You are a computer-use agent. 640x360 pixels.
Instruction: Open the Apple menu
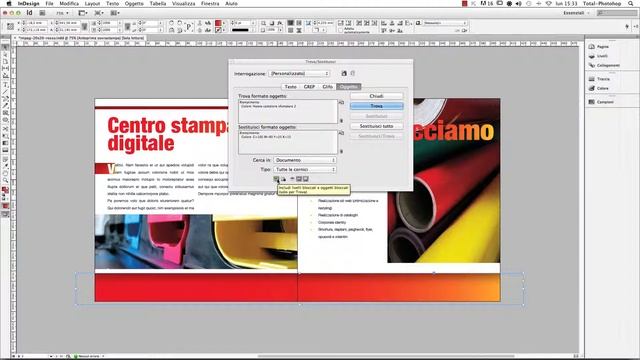[8, 3]
